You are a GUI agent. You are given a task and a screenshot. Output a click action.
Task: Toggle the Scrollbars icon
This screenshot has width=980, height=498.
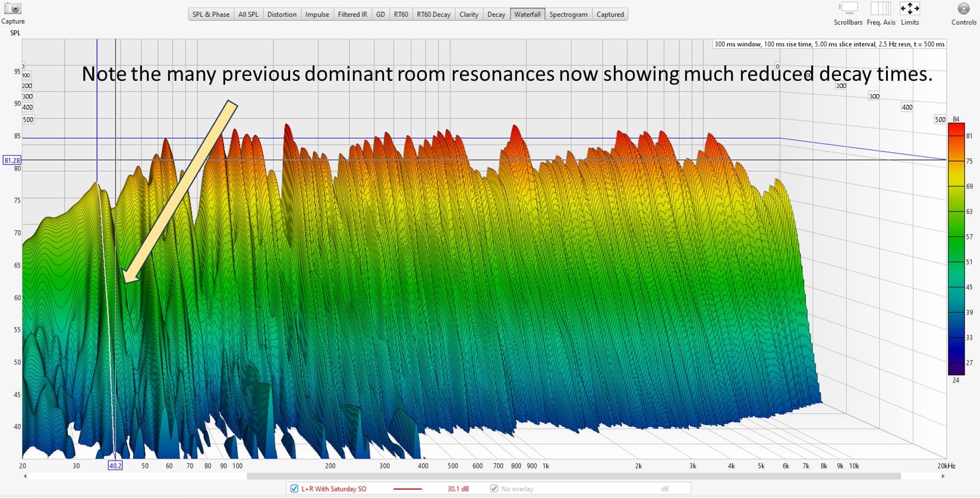pyautogui.click(x=847, y=8)
